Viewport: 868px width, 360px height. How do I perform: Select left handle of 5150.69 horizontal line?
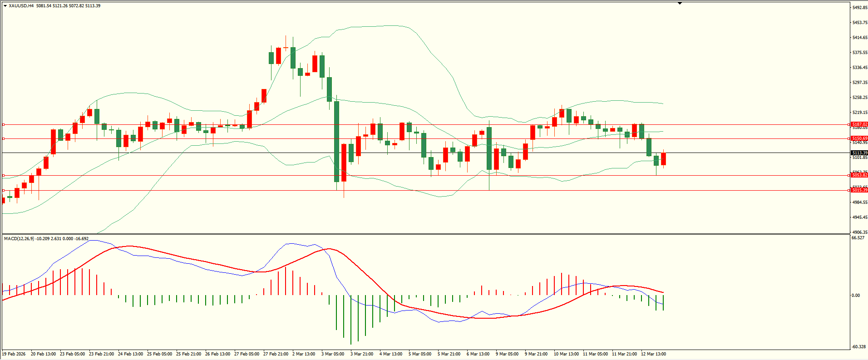4,138
